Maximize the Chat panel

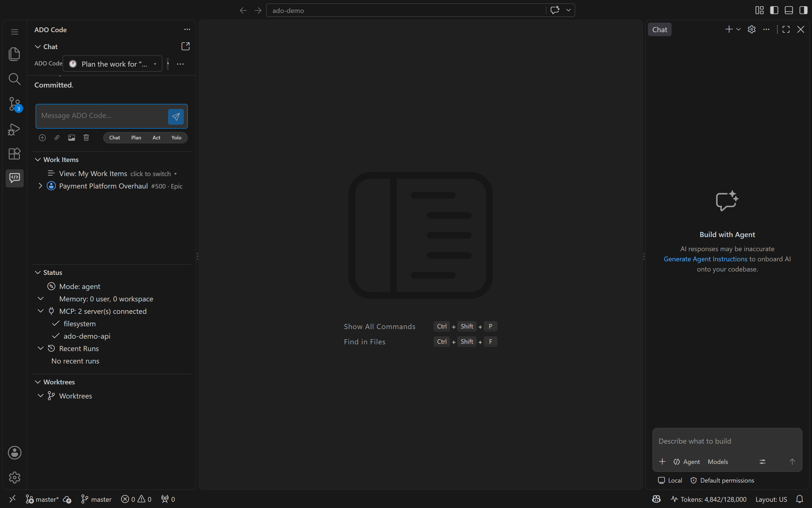tap(786, 30)
